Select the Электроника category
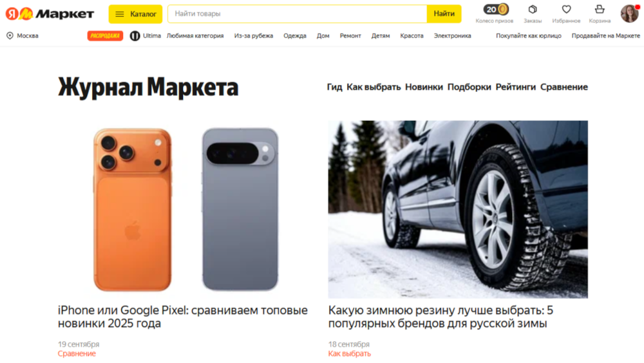Image resolution: width=644 pixels, height=363 pixels. [452, 36]
